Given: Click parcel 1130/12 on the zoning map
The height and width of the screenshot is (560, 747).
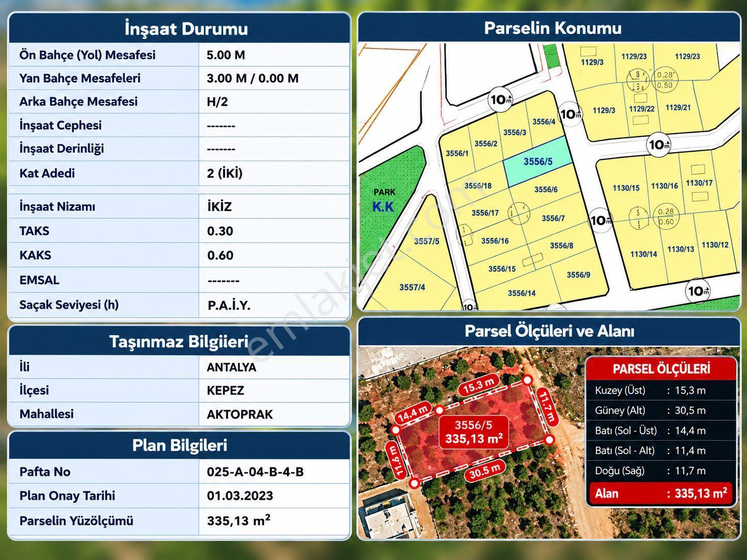Looking at the screenshot, I should point(714,245).
